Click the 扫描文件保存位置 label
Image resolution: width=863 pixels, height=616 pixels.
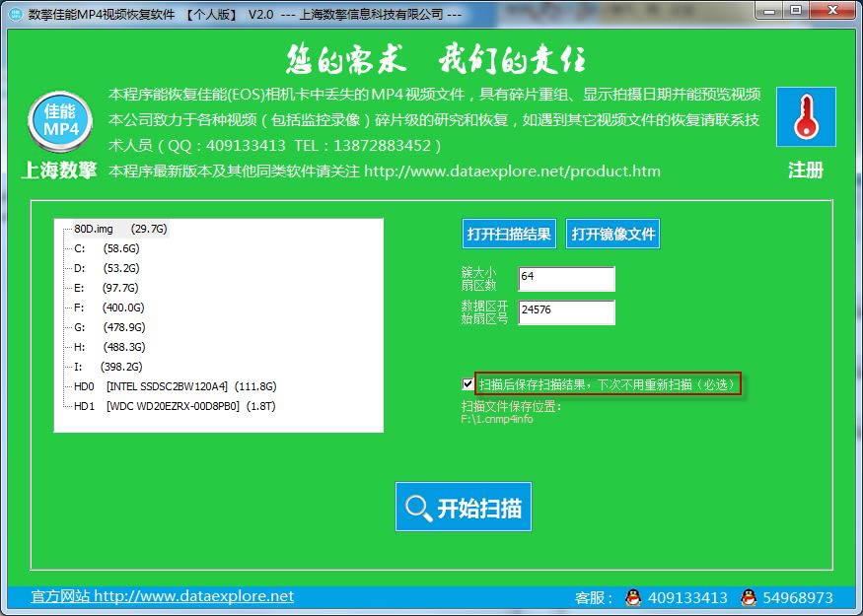(x=511, y=407)
